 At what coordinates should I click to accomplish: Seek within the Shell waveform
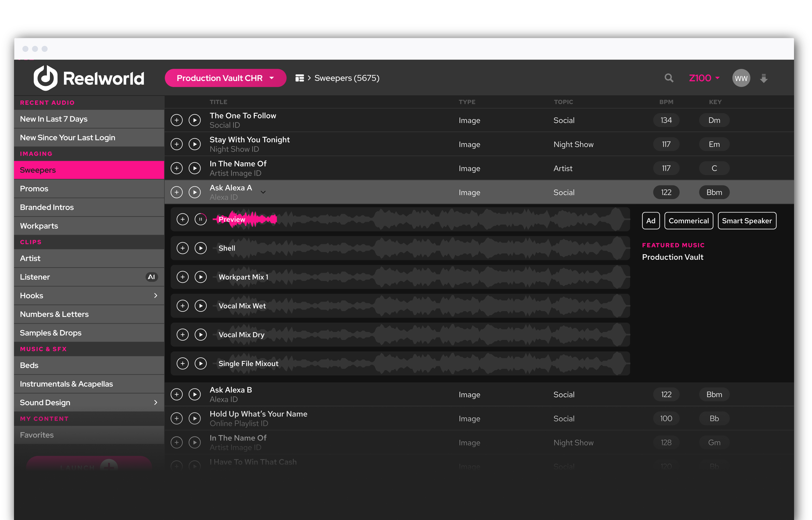422,248
